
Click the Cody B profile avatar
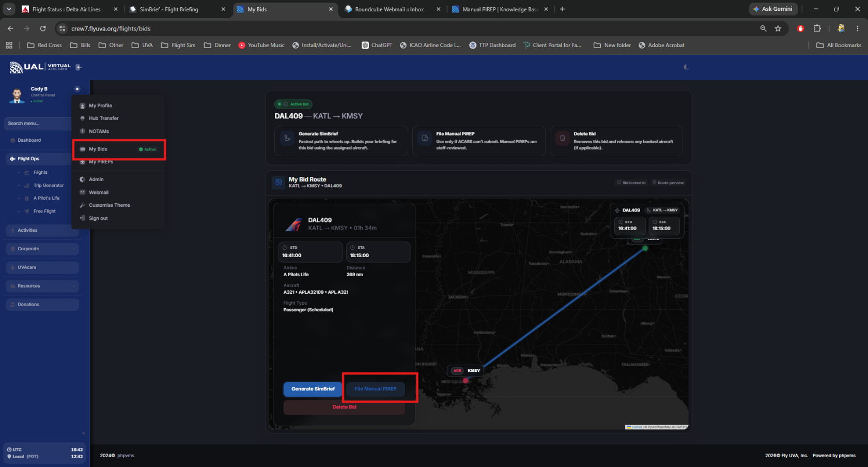[17, 95]
